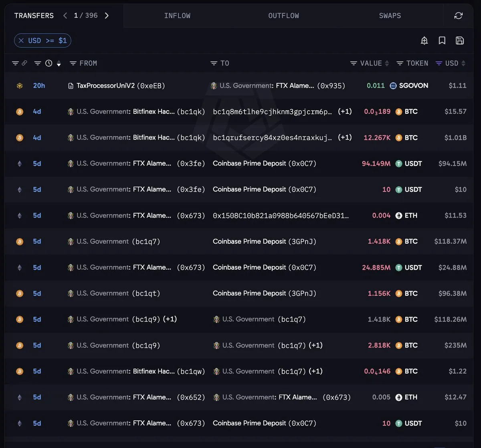
Task: Open the TaxProcessorUniV2 (0xeEB) address
Action: [x=121, y=86]
